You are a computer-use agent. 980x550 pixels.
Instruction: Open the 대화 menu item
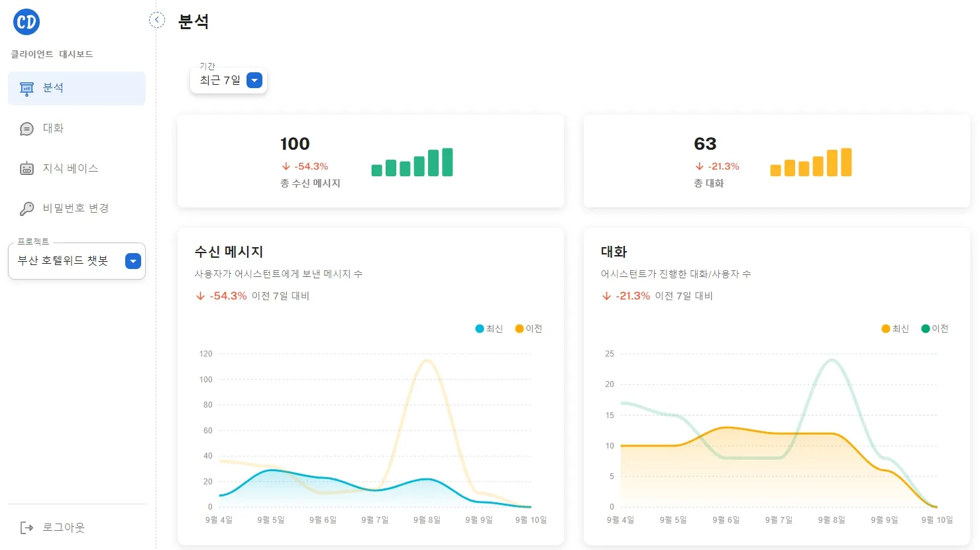pos(54,129)
